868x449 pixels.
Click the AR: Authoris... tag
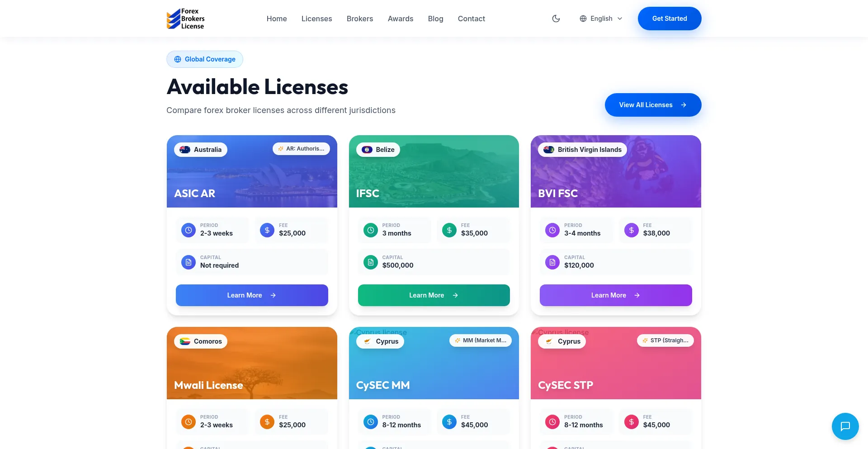coord(301,149)
